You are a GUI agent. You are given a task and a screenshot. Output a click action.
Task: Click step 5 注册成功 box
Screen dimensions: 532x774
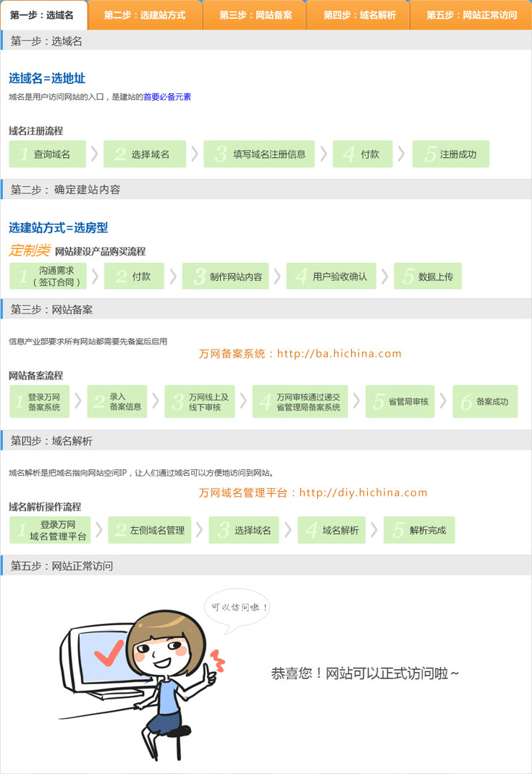[x=450, y=154]
